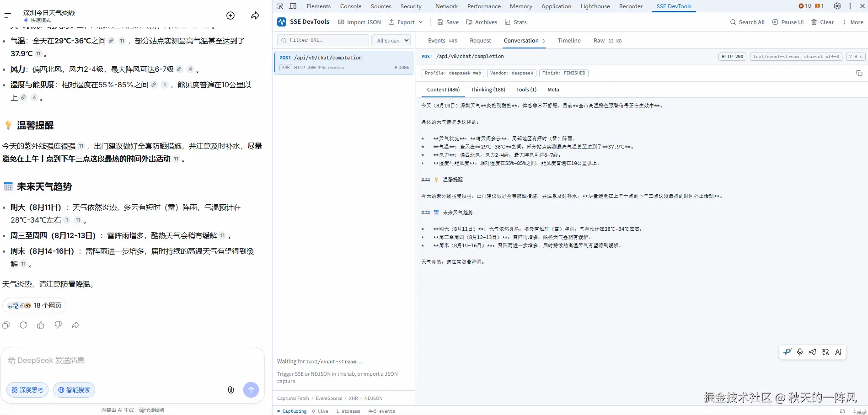This screenshot has height=415, width=868.
Task: Click the SSE DevTools logo
Action: (x=282, y=22)
